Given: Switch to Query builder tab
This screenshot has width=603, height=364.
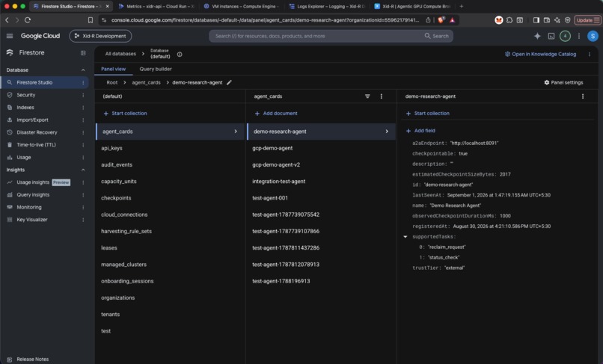Looking at the screenshot, I should pyautogui.click(x=156, y=70).
